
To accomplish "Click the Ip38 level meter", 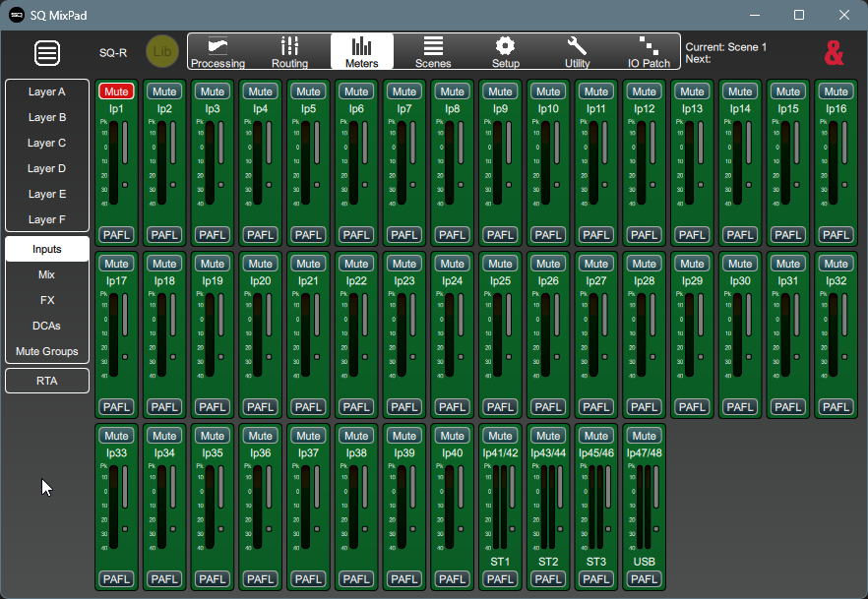I will point(353,507).
